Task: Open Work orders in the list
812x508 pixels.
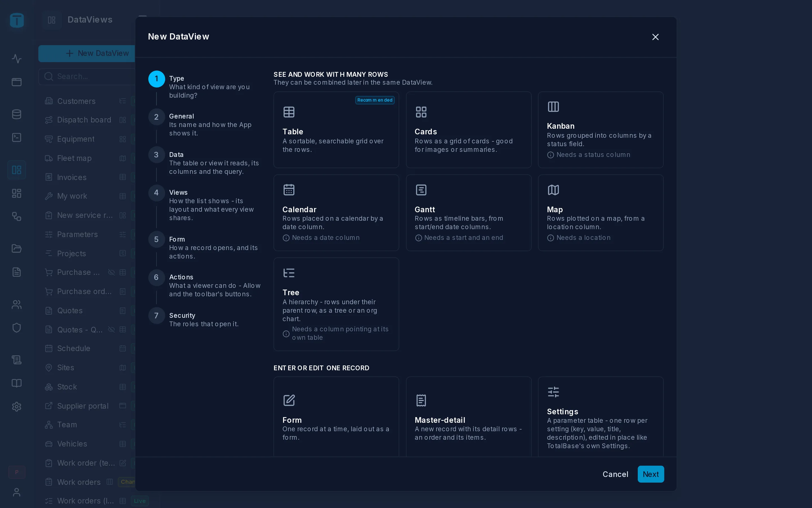Action: tap(87, 482)
